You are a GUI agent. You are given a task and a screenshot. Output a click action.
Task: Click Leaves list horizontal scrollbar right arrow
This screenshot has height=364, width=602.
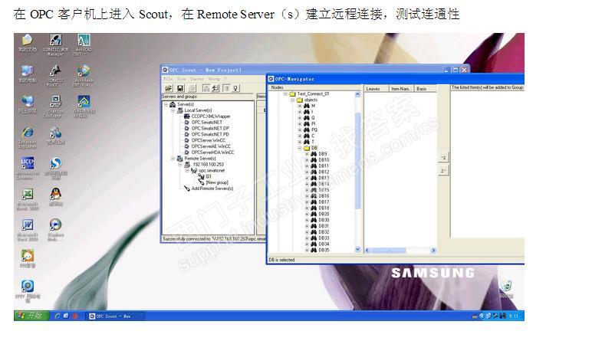(x=433, y=251)
